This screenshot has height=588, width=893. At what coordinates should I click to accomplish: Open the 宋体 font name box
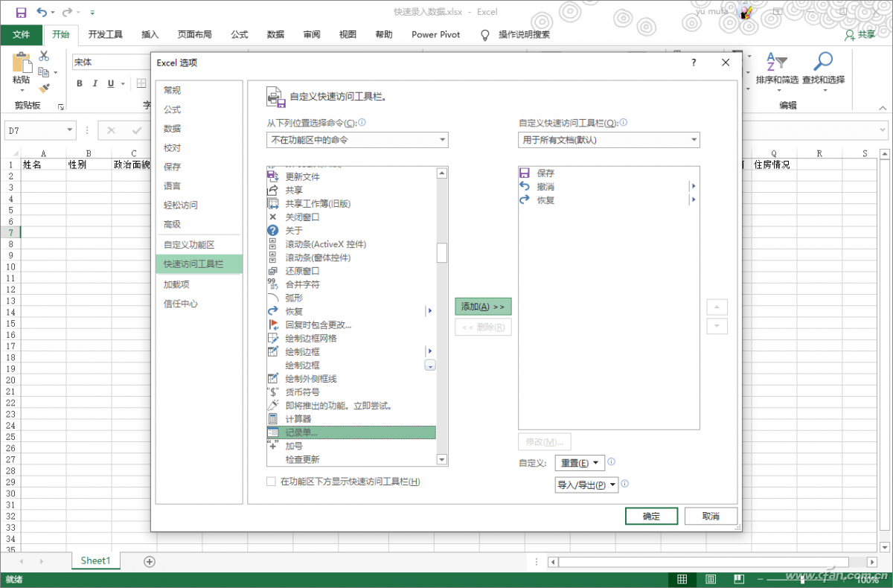click(112, 63)
